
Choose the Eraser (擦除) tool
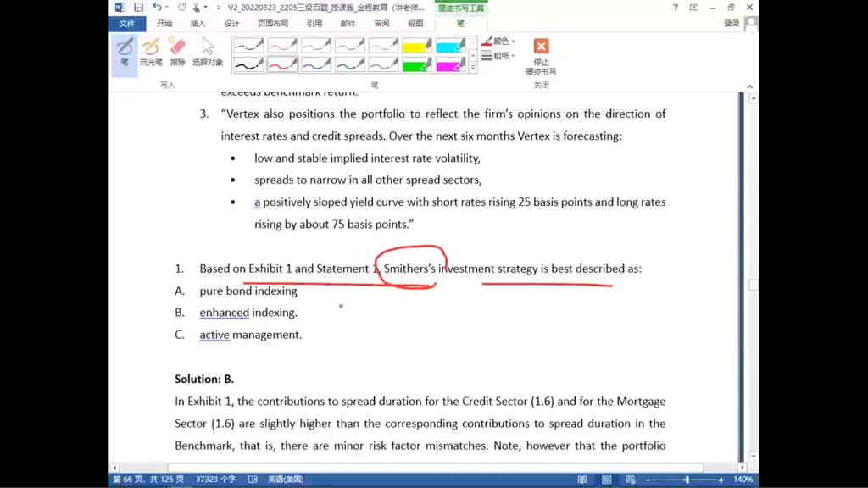click(x=177, y=53)
